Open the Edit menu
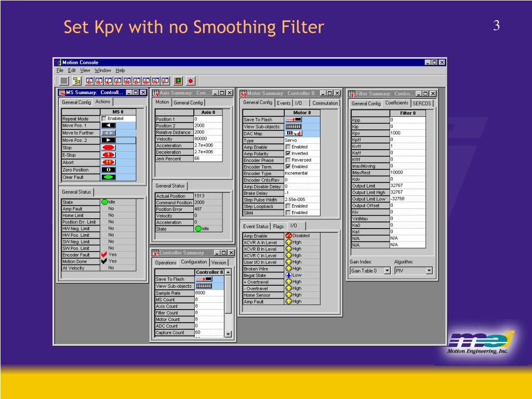 (x=72, y=70)
